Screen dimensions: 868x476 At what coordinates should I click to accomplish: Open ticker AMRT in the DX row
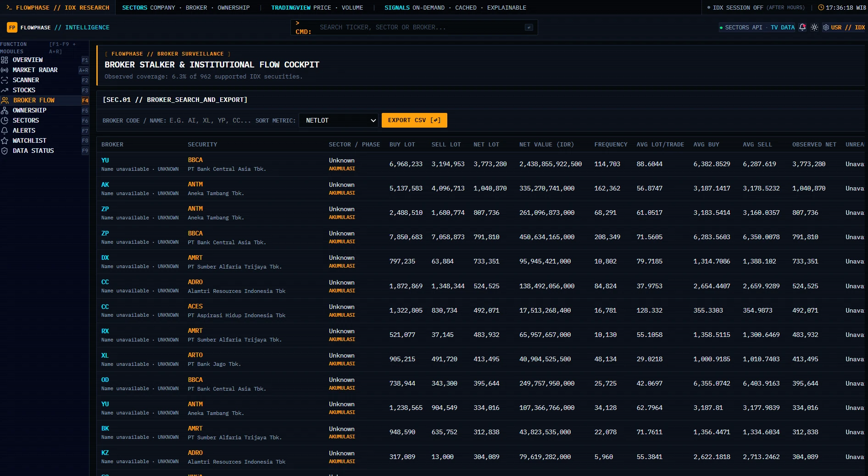(195, 258)
